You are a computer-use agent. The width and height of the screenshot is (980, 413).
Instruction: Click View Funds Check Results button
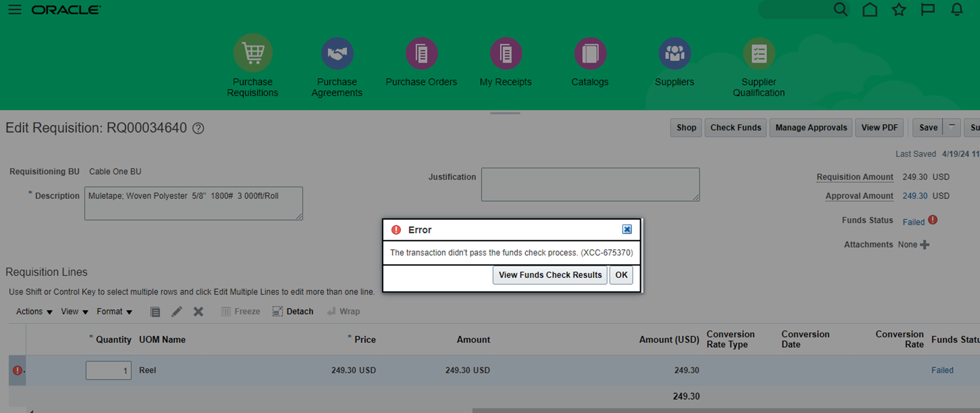[550, 275]
